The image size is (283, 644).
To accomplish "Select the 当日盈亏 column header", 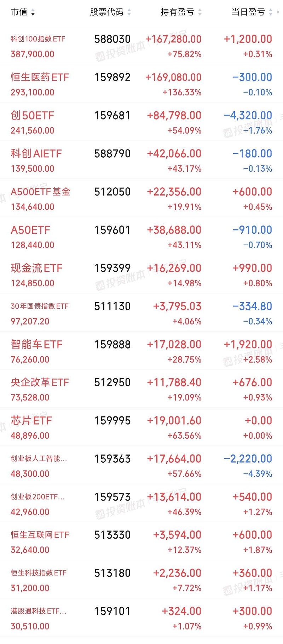I will 248,12.
